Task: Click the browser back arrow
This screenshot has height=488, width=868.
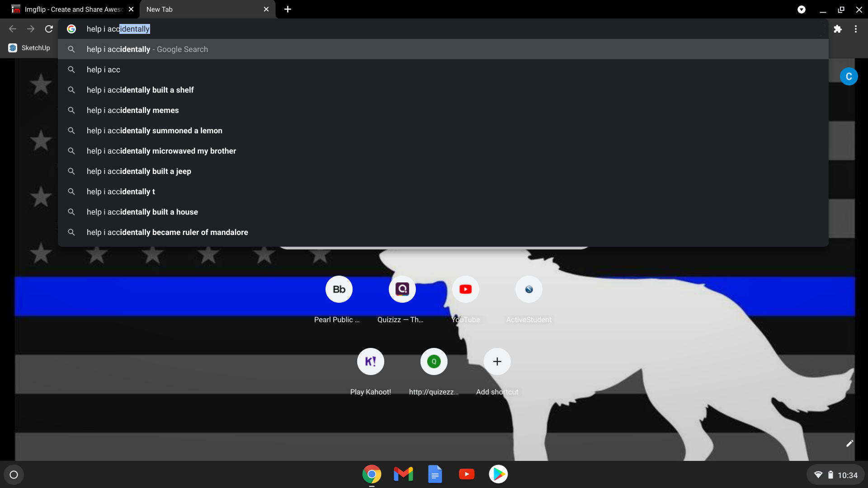Action: pyautogui.click(x=13, y=29)
